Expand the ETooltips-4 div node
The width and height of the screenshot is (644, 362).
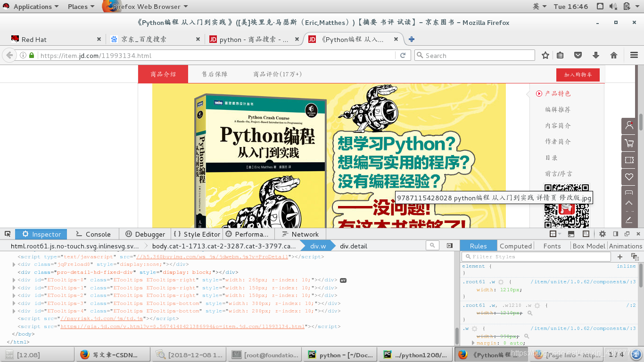click(x=14, y=311)
